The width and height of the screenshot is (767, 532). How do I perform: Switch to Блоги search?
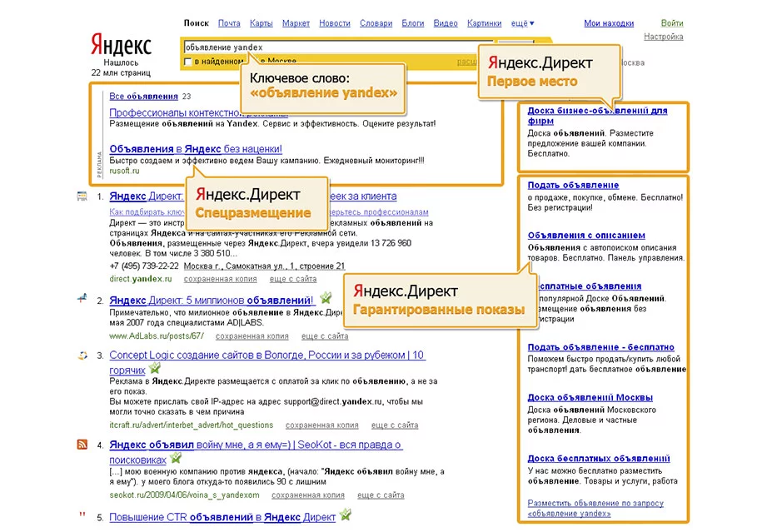(x=413, y=23)
